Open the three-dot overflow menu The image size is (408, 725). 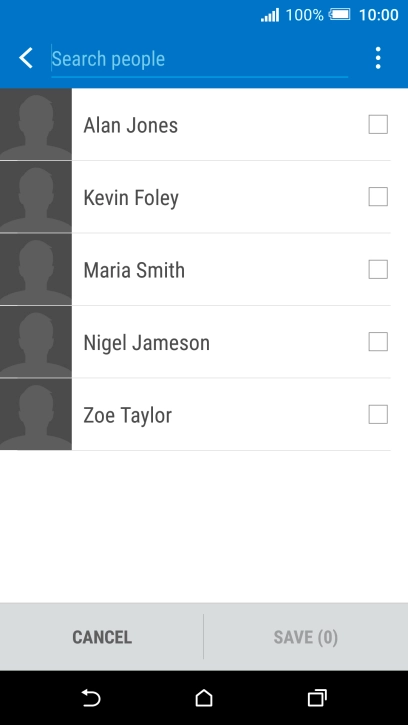[x=378, y=58]
